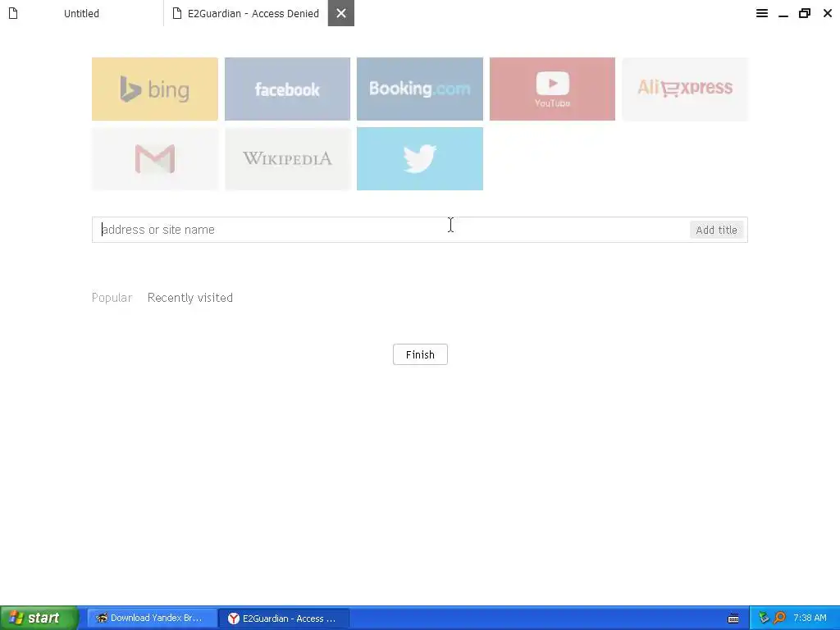
Task: Click the orange magnifier tray icon
Action: point(780,619)
